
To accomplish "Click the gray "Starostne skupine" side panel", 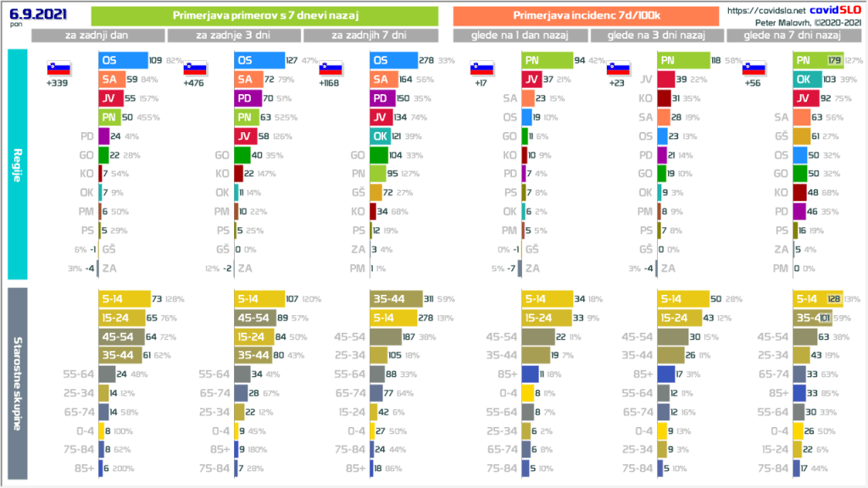I will point(19,383).
